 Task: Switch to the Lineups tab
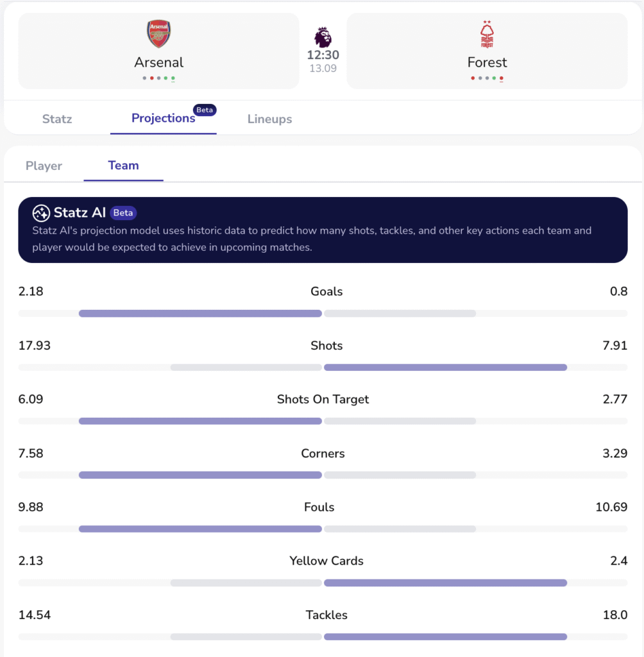tap(269, 119)
